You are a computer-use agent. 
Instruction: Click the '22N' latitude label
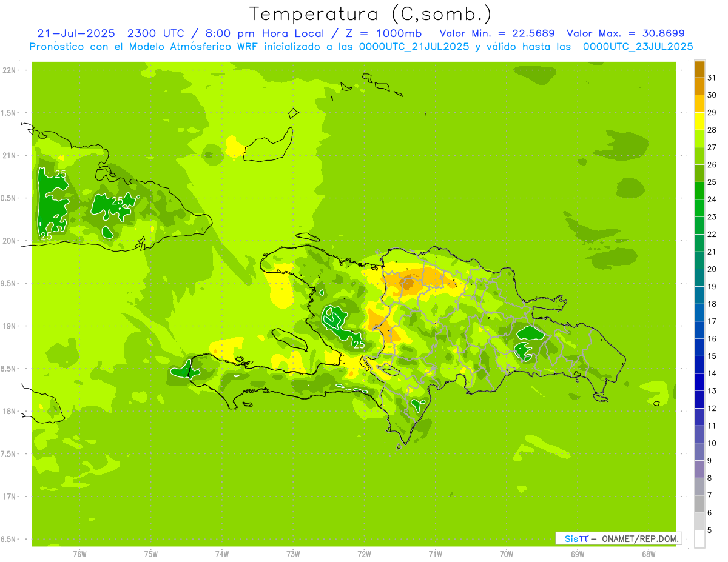point(9,70)
